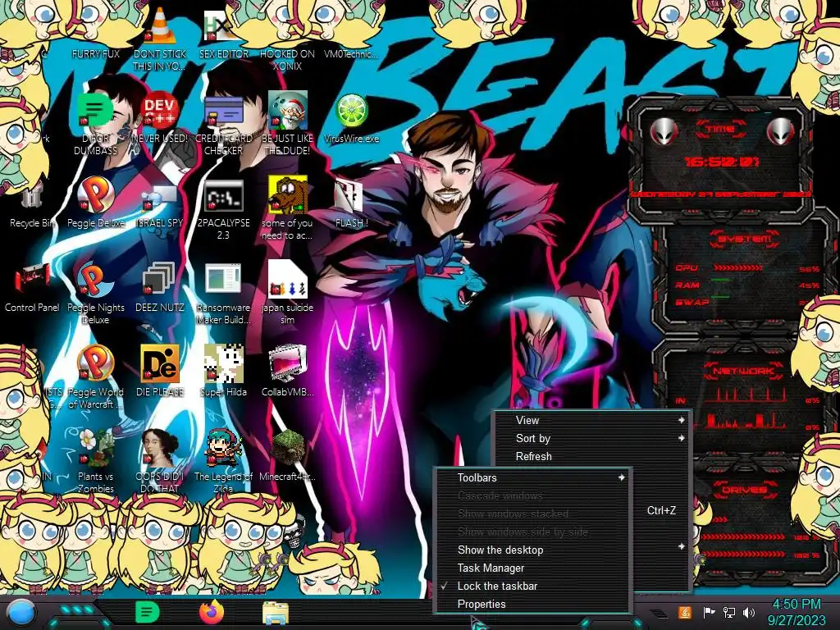
Task: Open Task Manager from taskbar menu
Action: coord(532,568)
